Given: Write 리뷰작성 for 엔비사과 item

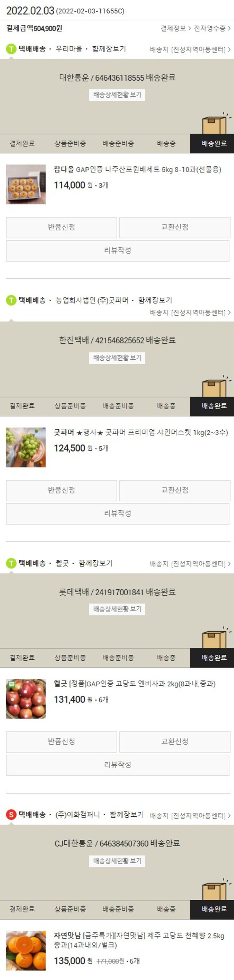Looking at the screenshot, I should pyautogui.click(x=117, y=765).
